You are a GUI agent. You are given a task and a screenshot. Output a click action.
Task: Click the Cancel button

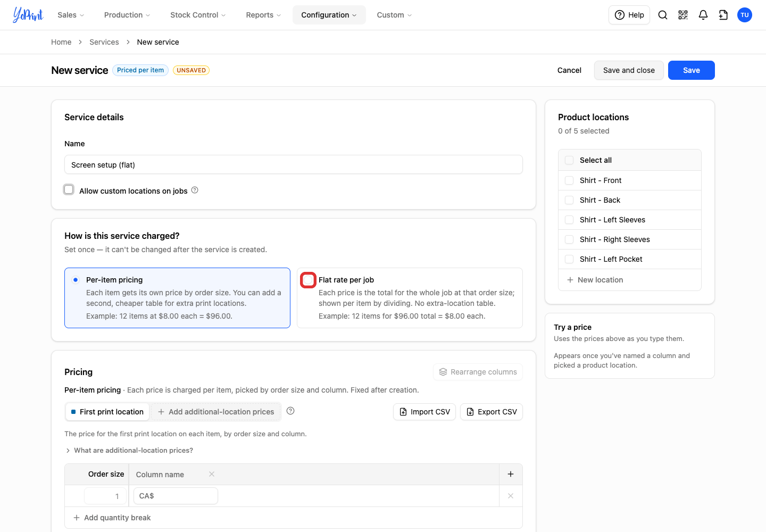[569, 70]
